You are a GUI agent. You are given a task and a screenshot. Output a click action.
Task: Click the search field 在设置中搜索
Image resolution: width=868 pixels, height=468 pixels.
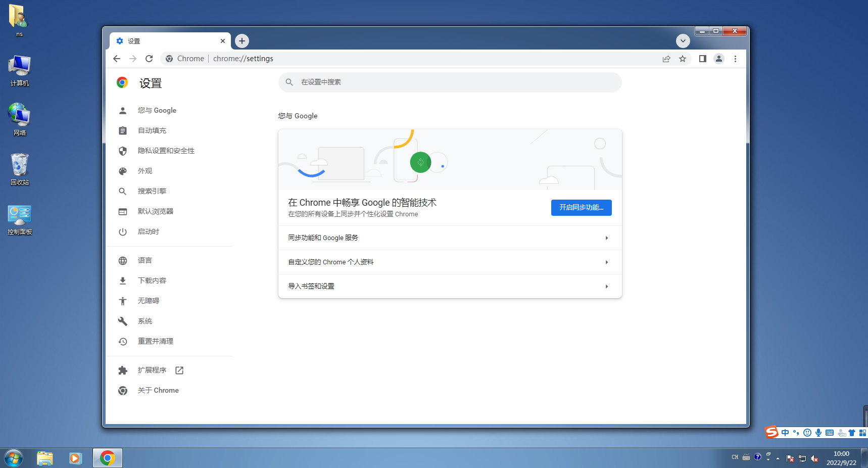450,82
